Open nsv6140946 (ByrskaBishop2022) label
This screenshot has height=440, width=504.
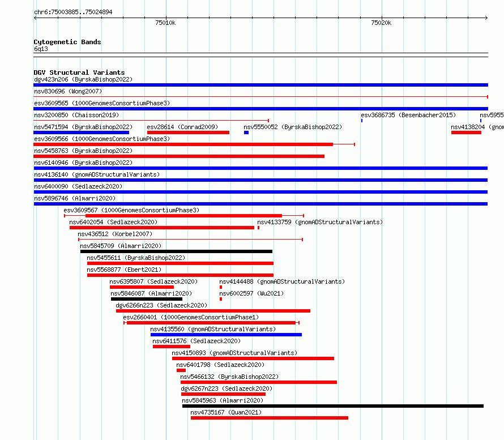(x=83, y=163)
